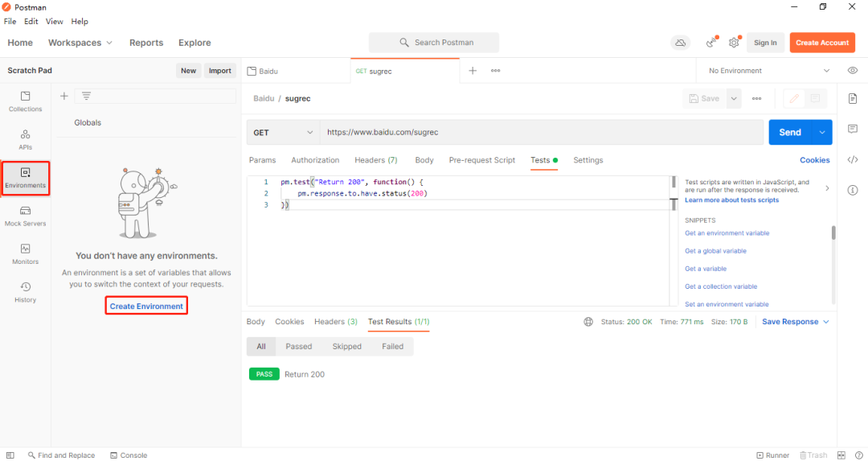
Task: Click the filter icon in sidebar search
Action: click(86, 96)
